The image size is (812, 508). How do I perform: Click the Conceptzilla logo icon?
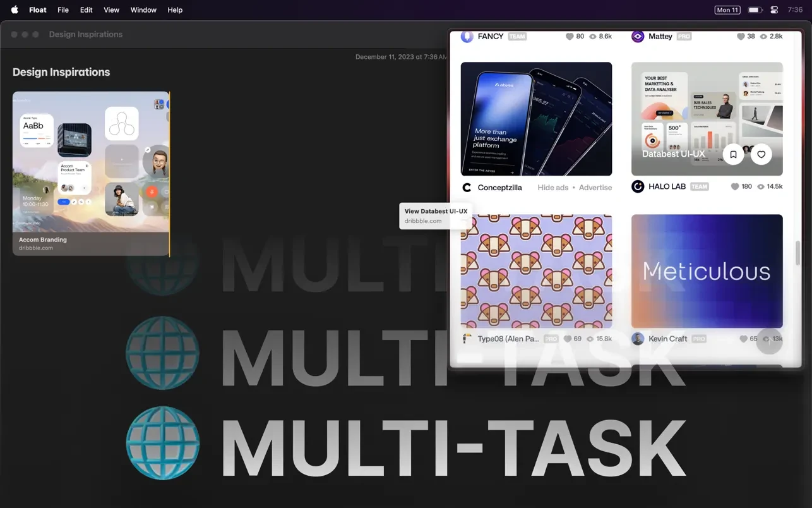click(467, 188)
